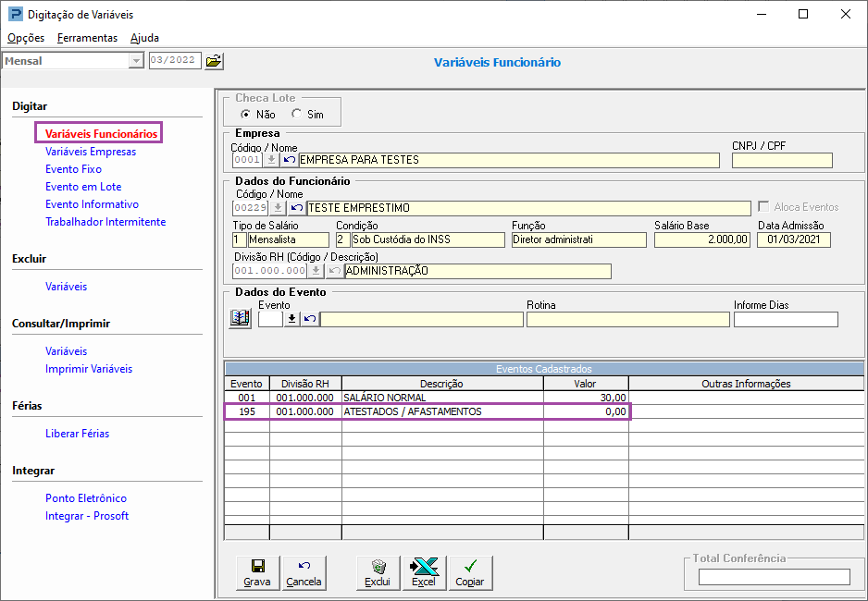Go to Imprimir Variáveis link
The width and height of the screenshot is (868, 601).
(89, 369)
